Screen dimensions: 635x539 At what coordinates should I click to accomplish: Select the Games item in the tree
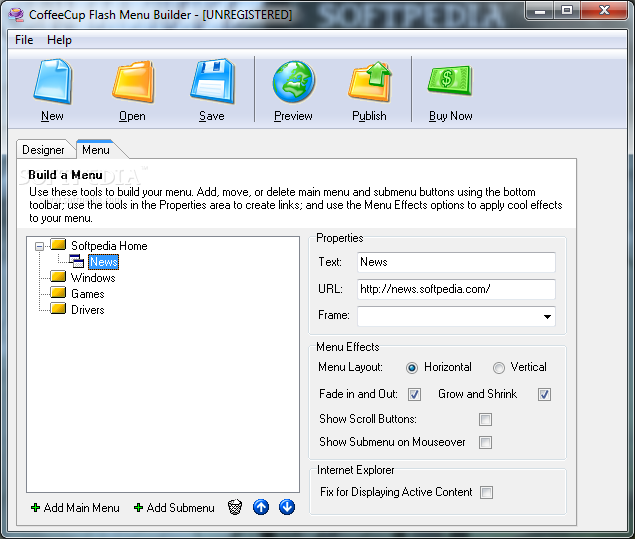click(x=88, y=294)
